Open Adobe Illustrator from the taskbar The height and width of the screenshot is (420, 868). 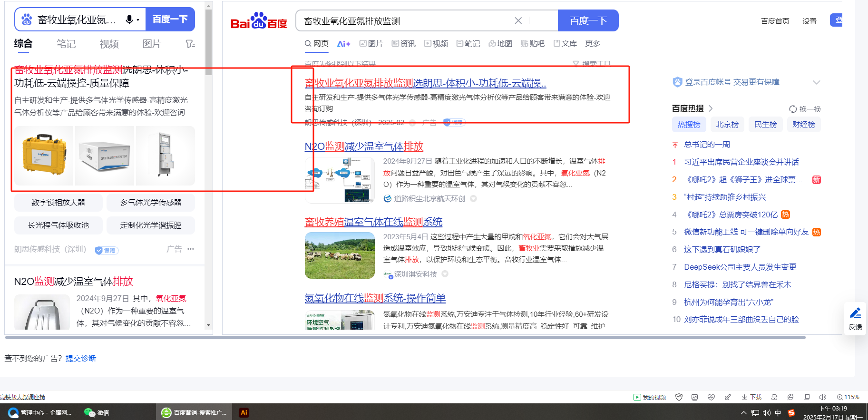(x=244, y=412)
